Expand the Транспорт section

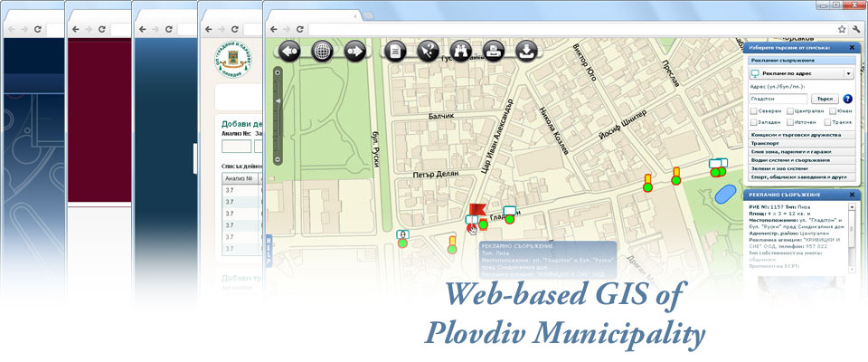(802, 143)
